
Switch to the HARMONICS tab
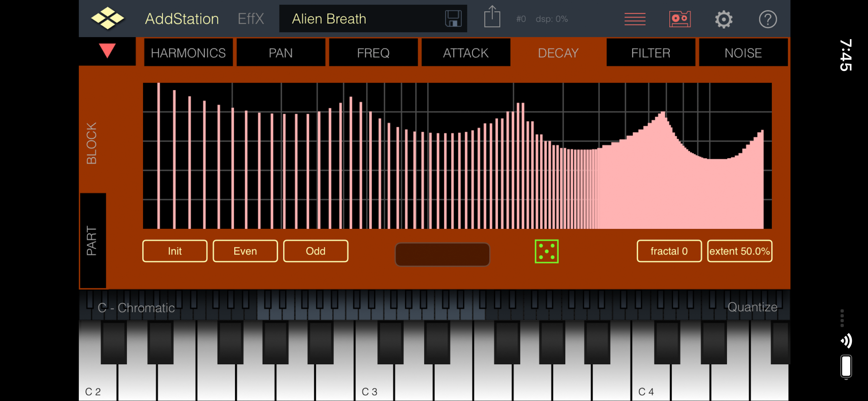click(x=188, y=53)
